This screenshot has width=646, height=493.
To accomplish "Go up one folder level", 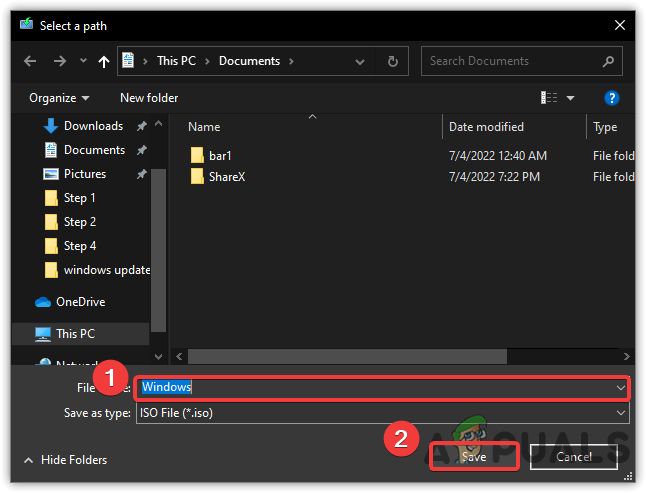I will tap(104, 62).
